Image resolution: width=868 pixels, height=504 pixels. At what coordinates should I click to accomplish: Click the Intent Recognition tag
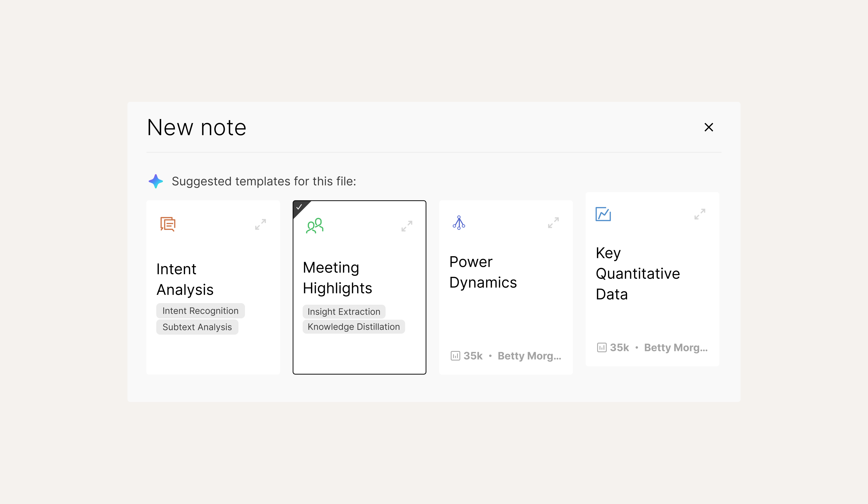coord(201,311)
